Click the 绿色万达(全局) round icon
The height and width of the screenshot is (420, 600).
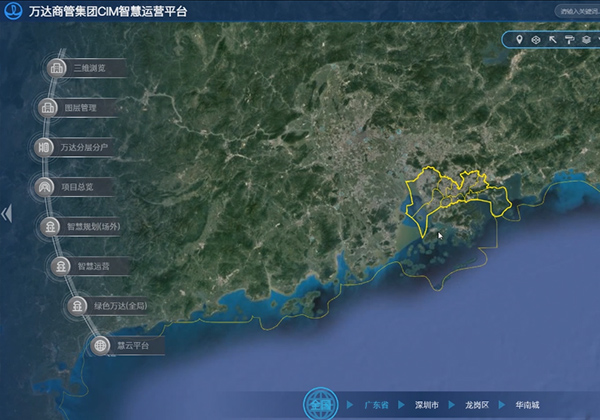[x=77, y=306]
